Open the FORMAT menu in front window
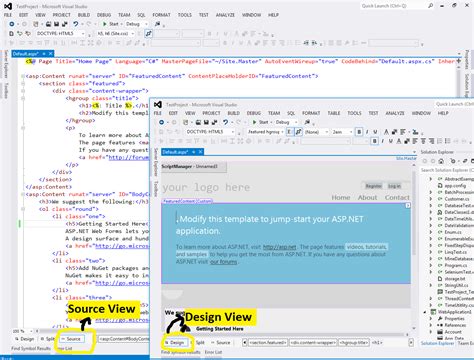 click(311, 113)
